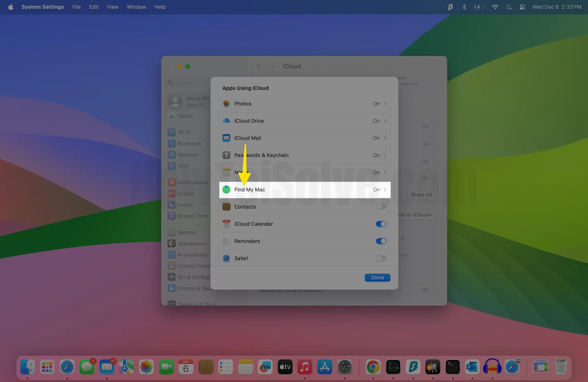Image resolution: width=588 pixels, height=382 pixels.
Task: Open Terminal from the Dock
Action: [x=453, y=367]
